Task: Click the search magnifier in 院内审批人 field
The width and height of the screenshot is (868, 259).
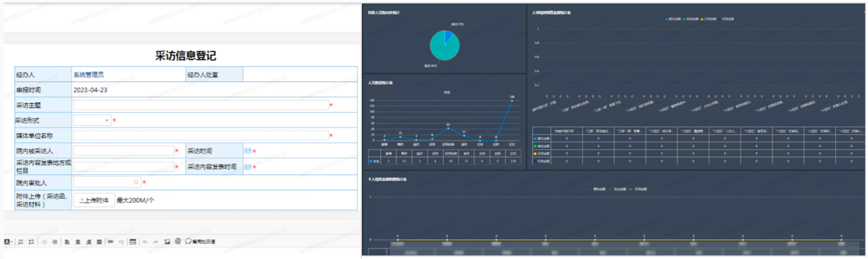Action: [136, 182]
